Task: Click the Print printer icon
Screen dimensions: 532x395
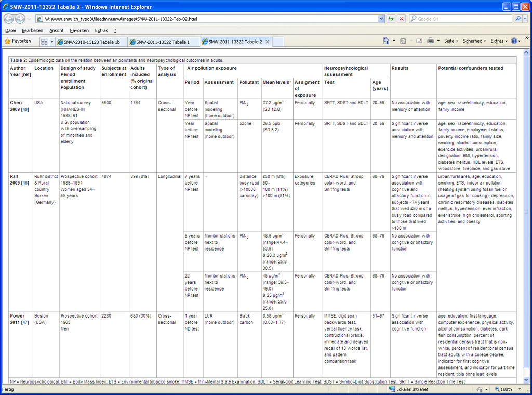Action: [430, 41]
